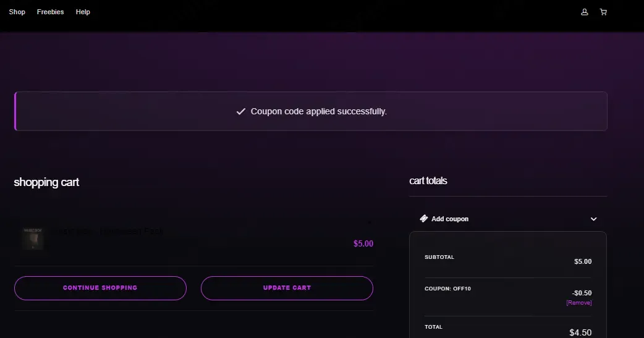
Task: Expand the Add coupon chevron
Action: [593, 219]
